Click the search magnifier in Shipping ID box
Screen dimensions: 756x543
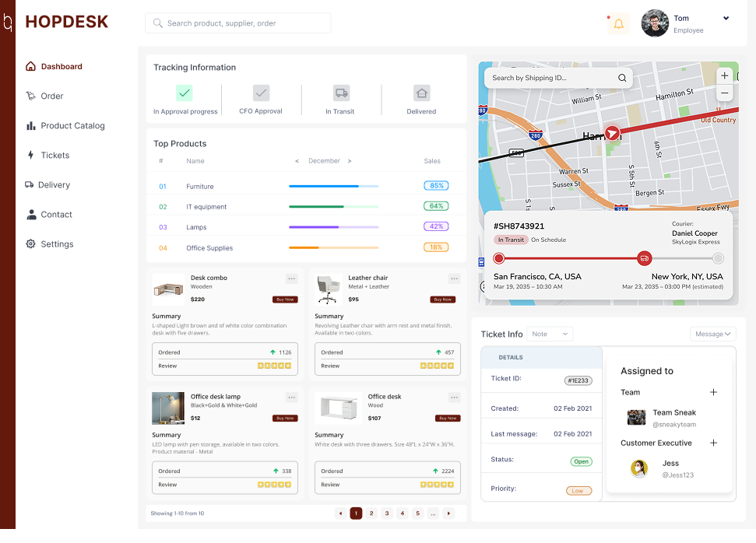[x=622, y=78]
